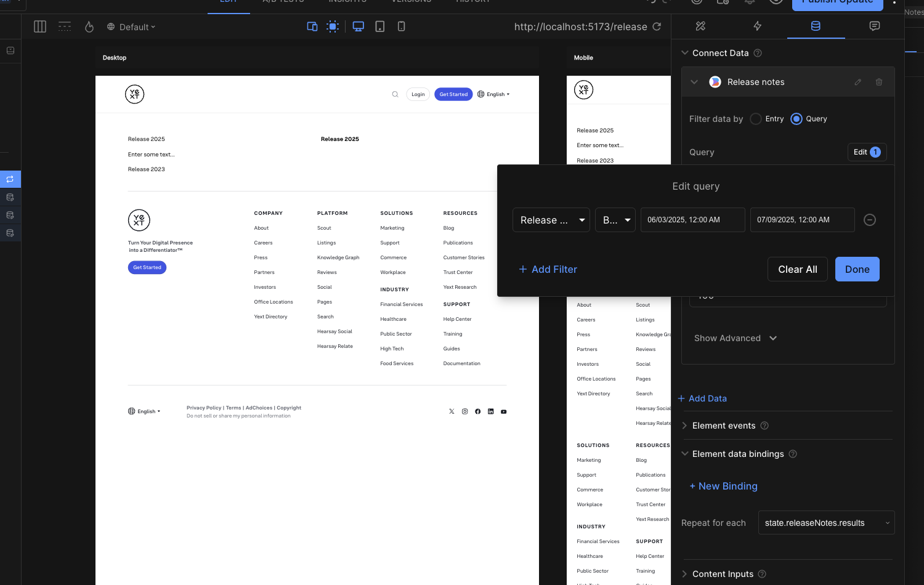This screenshot has width=924, height=585.
Task: Open the style tab in right panel
Action: point(700,26)
